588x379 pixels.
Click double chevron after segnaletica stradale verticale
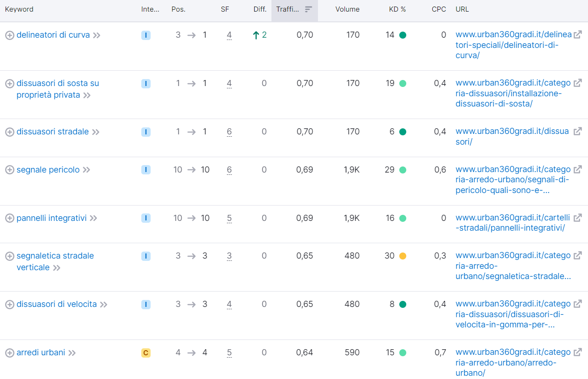57,268
